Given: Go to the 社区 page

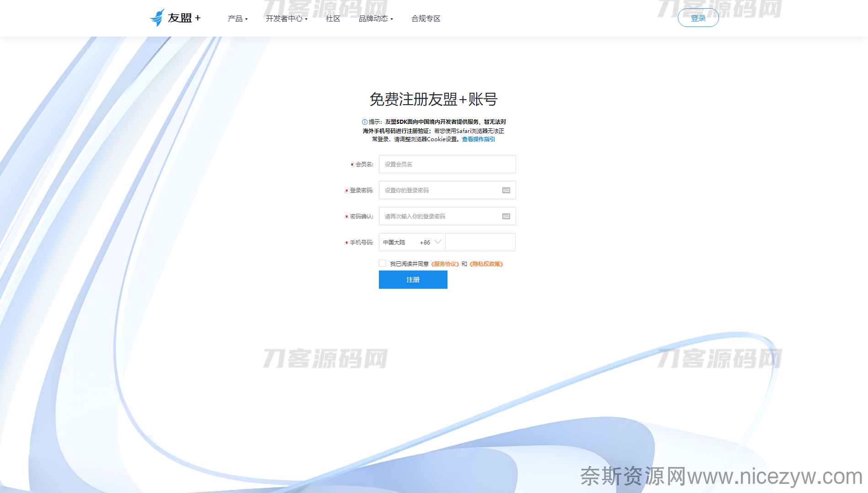Looking at the screenshot, I should pos(333,19).
